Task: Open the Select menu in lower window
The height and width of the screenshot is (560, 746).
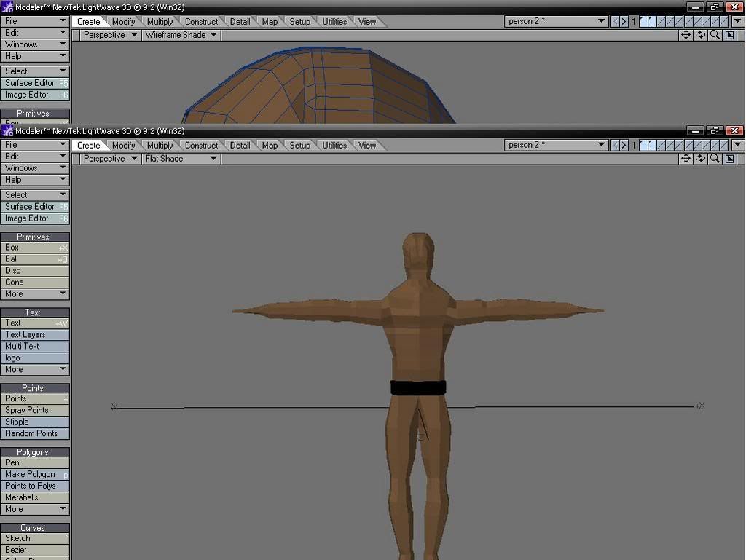Action: click(x=35, y=195)
